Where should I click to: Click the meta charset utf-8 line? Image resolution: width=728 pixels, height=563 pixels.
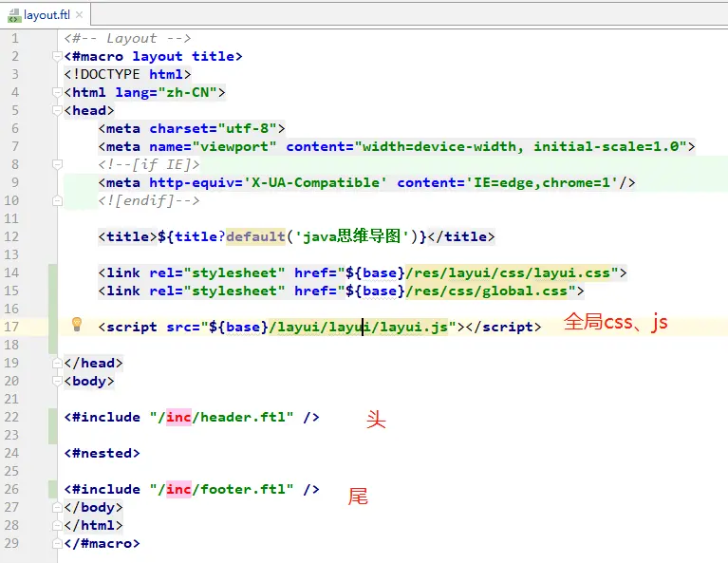point(192,128)
